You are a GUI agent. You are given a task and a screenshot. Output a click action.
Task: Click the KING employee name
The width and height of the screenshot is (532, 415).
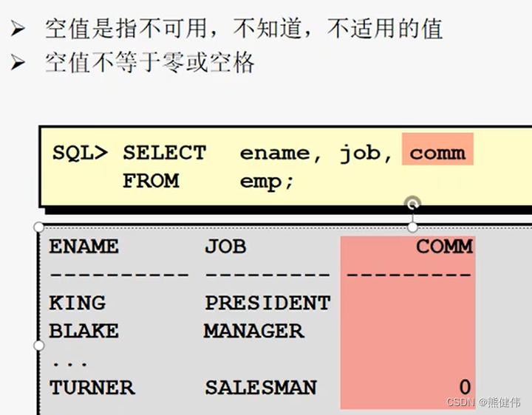(78, 303)
